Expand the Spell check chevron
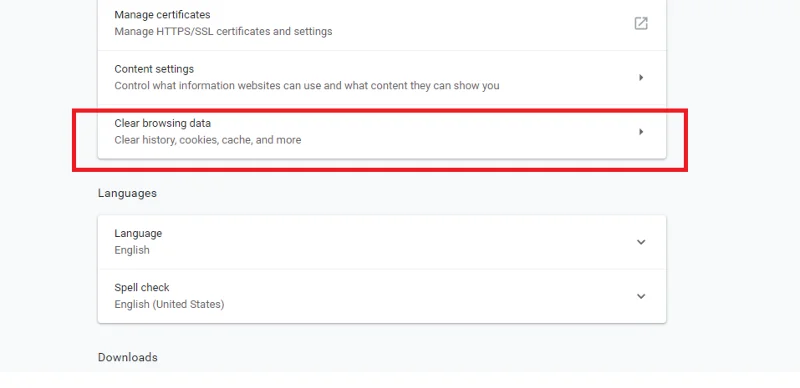Viewport: 800px width, 388px height. pos(641,296)
